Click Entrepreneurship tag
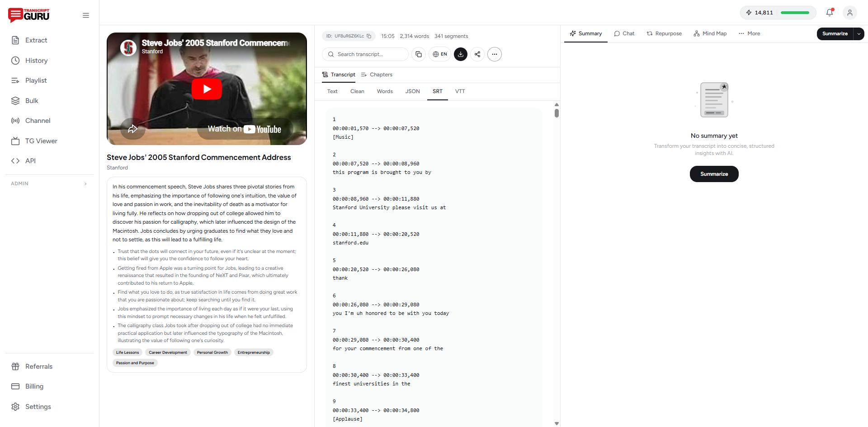Viewport: 868px width, 427px height. point(254,352)
